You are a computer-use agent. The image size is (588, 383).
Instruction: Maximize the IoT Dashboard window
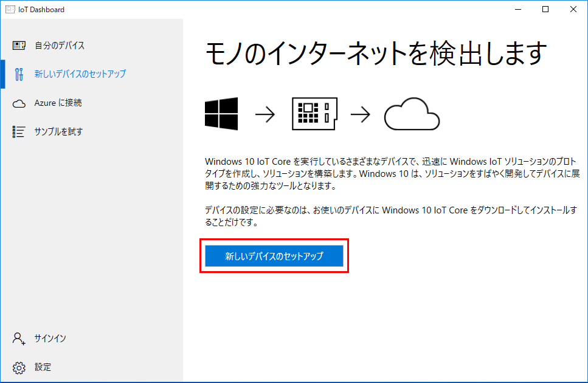(x=545, y=9)
